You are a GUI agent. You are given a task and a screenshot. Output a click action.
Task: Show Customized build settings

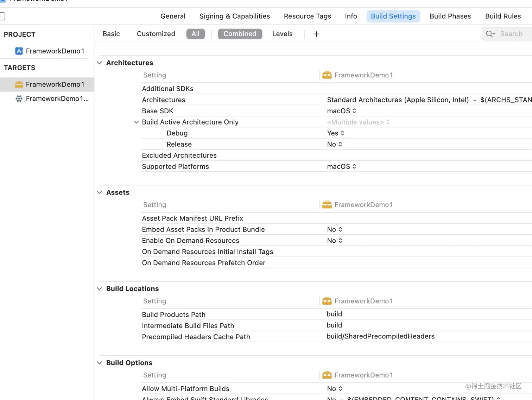[156, 34]
